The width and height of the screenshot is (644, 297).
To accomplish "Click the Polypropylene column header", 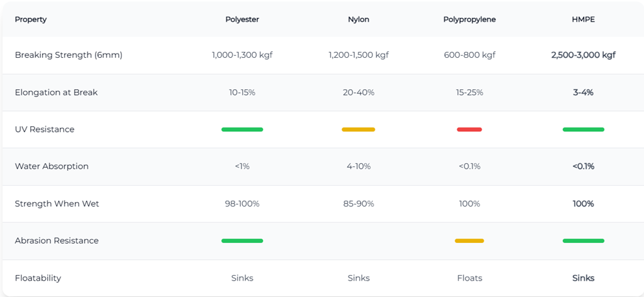I will click(x=469, y=19).
